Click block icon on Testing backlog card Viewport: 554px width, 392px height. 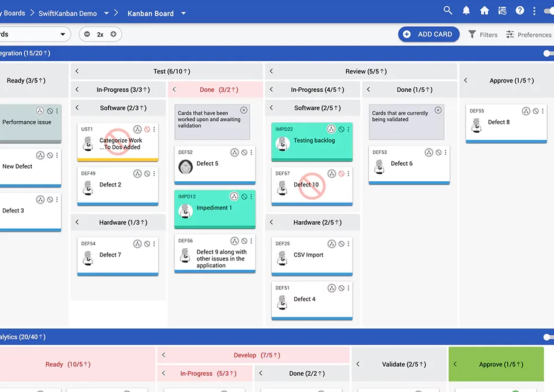(342, 129)
